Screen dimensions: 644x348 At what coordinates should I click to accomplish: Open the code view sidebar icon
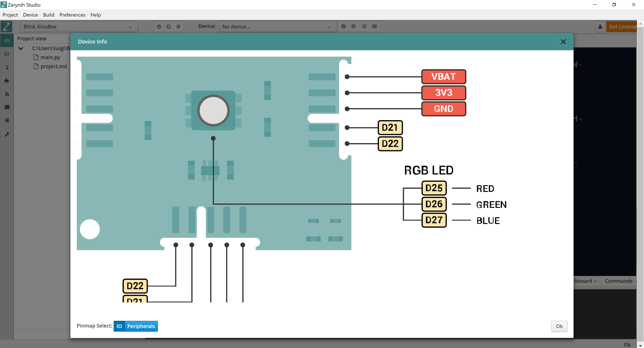[7, 41]
